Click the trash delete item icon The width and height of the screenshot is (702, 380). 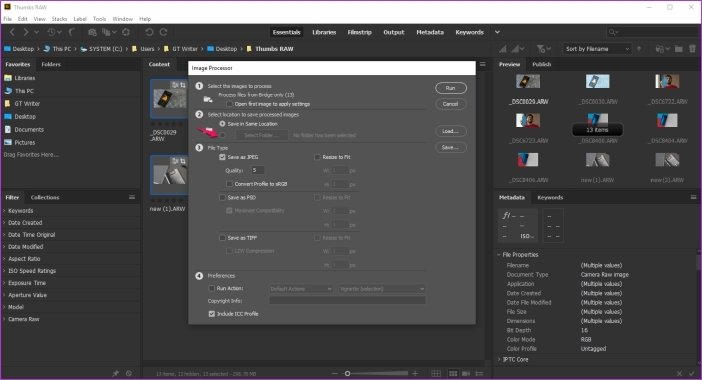click(x=693, y=49)
